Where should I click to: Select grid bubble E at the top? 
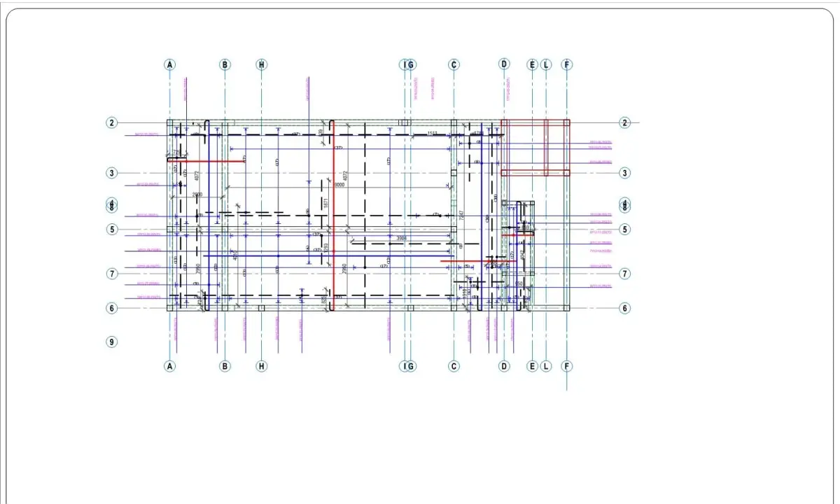pyautogui.click(x=532, y=64)
